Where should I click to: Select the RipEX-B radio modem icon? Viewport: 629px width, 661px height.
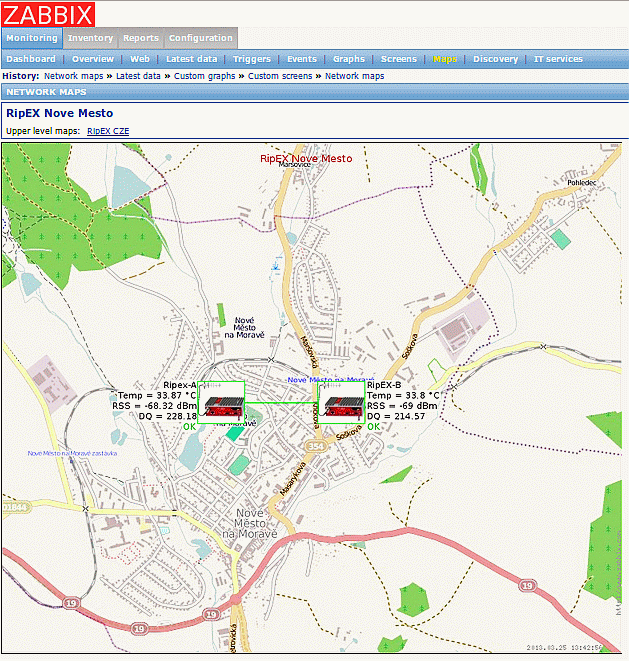[341, 403]
